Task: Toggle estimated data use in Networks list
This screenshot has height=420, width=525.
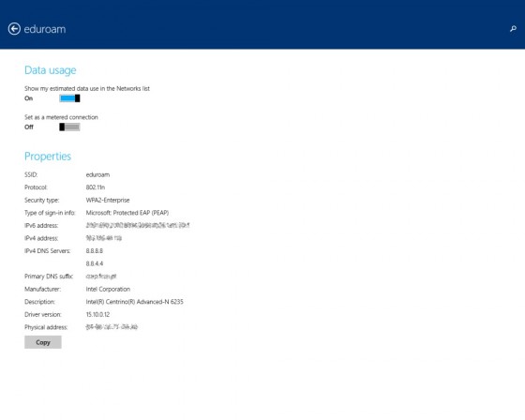Action: pyautogui.click(x=69, y=98)
